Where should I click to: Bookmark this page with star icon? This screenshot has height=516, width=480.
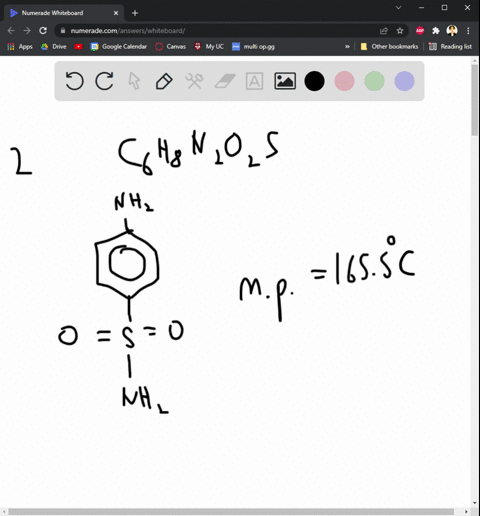click(x=400, y=31)
